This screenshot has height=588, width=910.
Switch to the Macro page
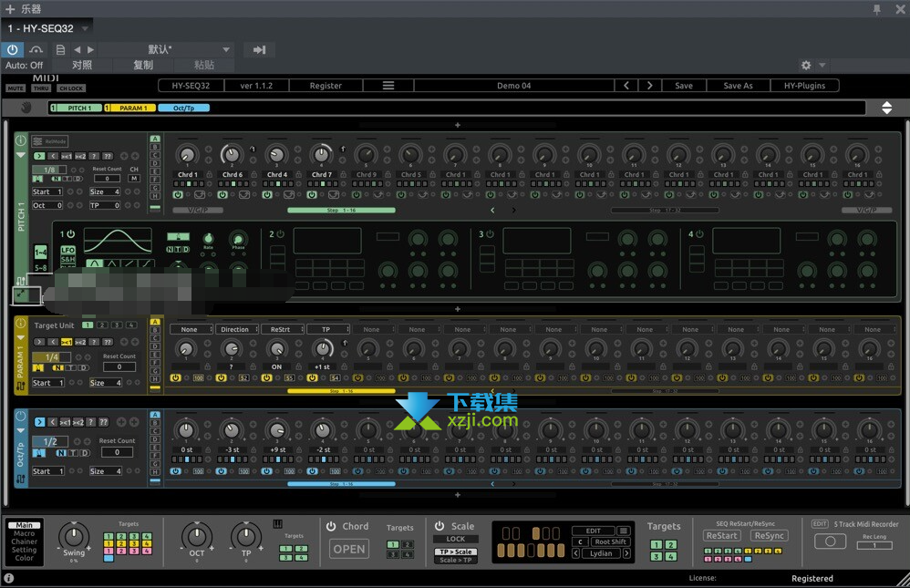(24, 533)
